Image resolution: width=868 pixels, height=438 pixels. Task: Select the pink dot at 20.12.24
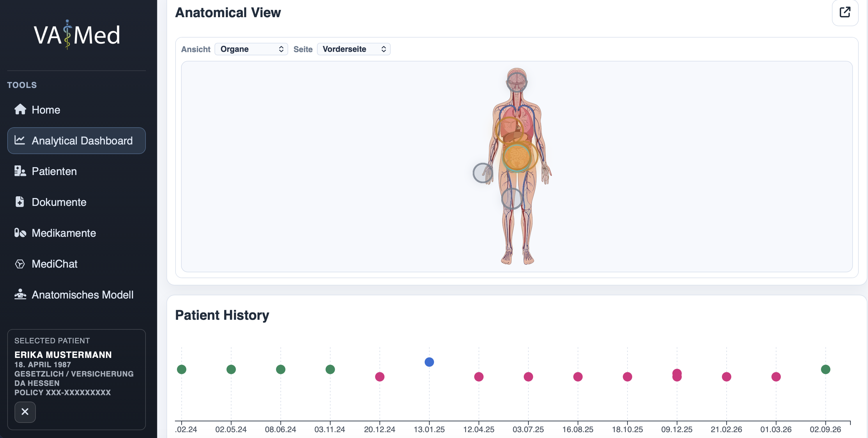click(x=380, y=377)
